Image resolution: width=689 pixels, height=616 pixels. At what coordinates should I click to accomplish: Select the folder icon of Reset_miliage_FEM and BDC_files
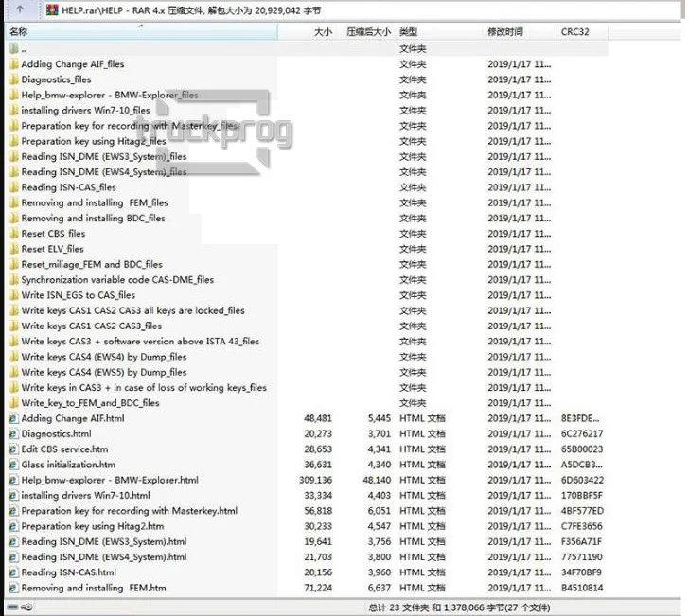pyautogui.click(x=13, y=264)
